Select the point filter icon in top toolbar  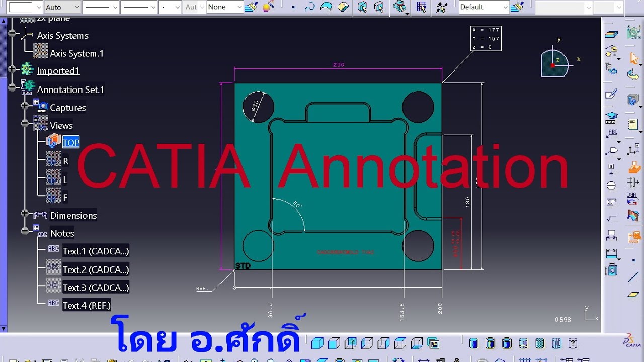point(292,7)
